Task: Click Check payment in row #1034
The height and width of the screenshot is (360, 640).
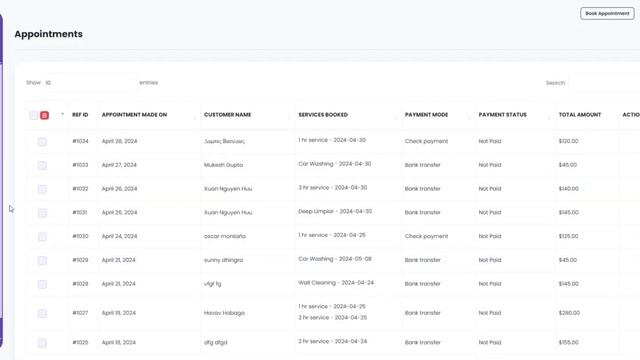Action: click(426, 141)
